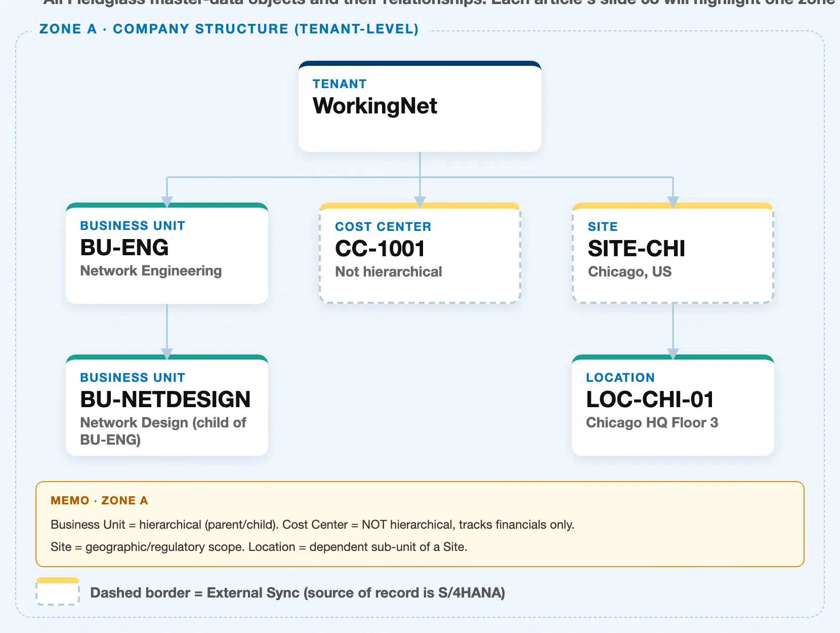Open the CC-1001 cost center card
The width and height of the screenshot is (840, 633).
pyautogui.click(x=420, y=253)
